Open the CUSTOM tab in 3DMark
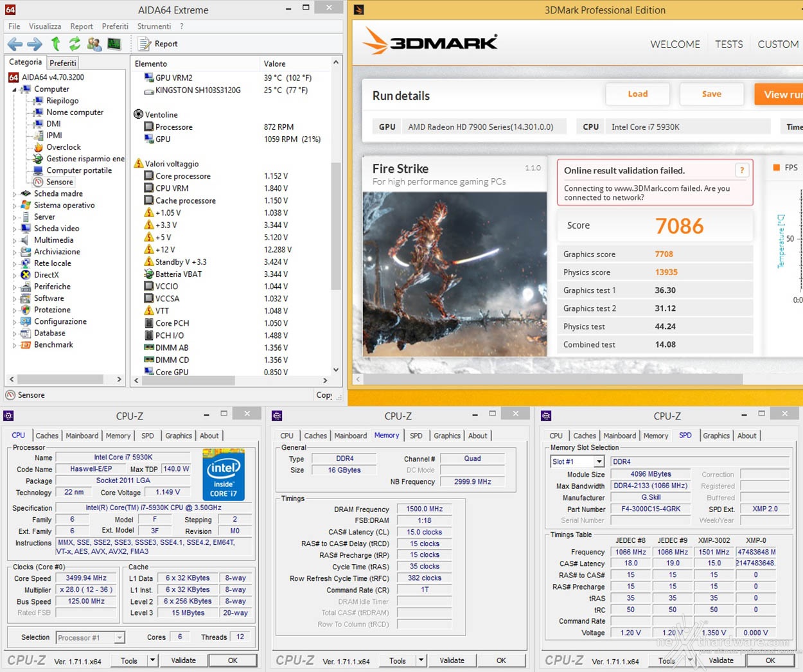The height and width of the screenshot is (672, 803). pyautogui.click(x=778, y=44)
